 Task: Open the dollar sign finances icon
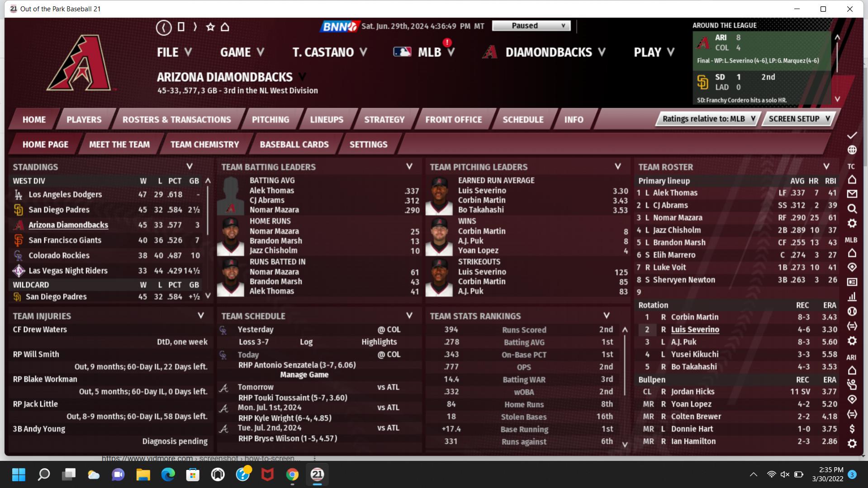point(852,429)
